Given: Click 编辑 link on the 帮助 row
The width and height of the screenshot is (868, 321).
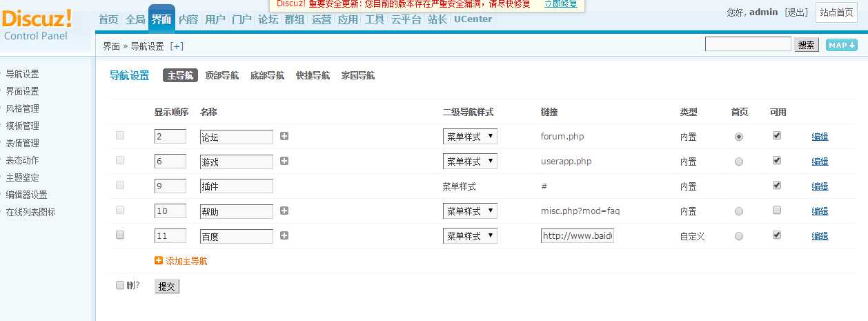Looking at the screenshot, I should 820,211.
